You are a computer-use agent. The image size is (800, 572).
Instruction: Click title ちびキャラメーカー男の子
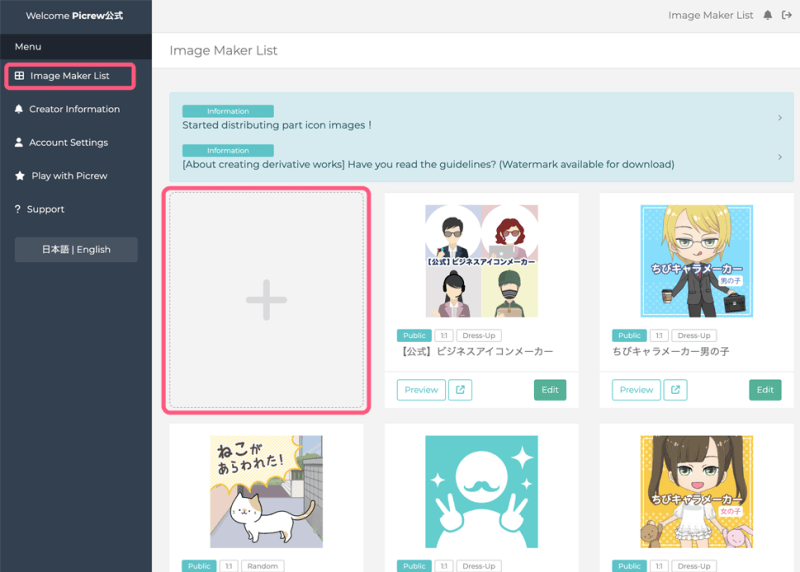click(671, 351)
